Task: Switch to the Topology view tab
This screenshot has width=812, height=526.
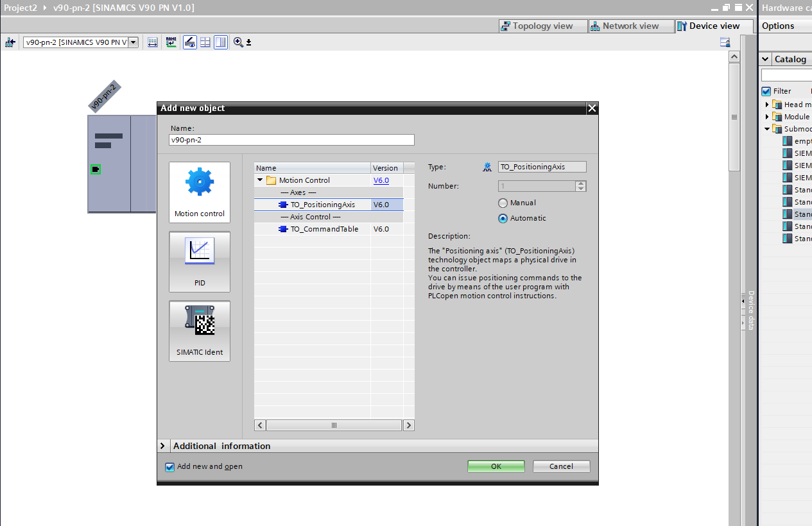Action: [x=543, y=26]
